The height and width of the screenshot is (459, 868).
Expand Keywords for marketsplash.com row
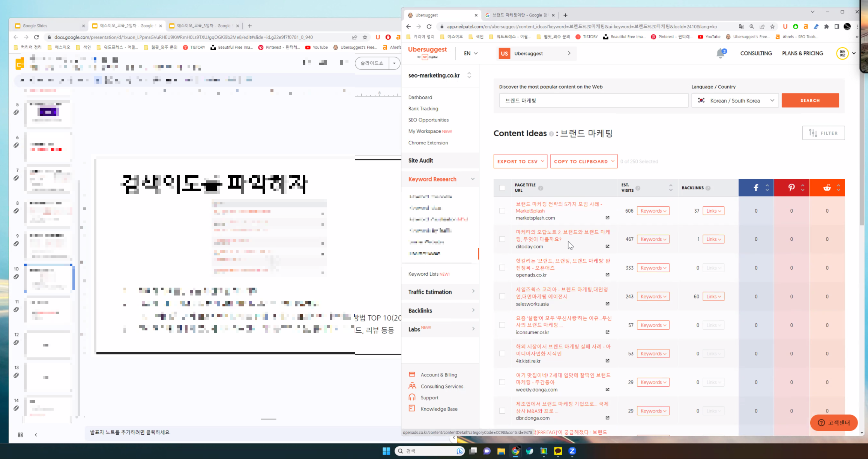pos(653,211)
